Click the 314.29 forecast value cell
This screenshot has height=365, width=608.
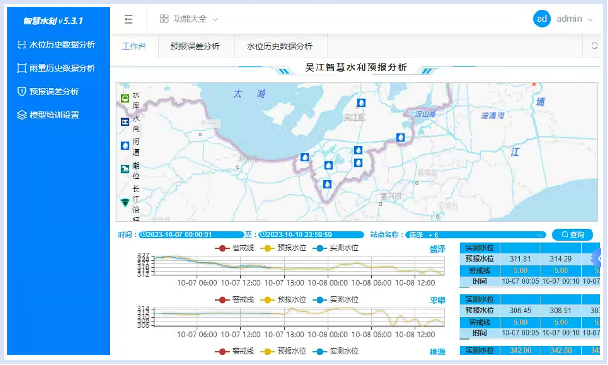(x=560, y=259)
